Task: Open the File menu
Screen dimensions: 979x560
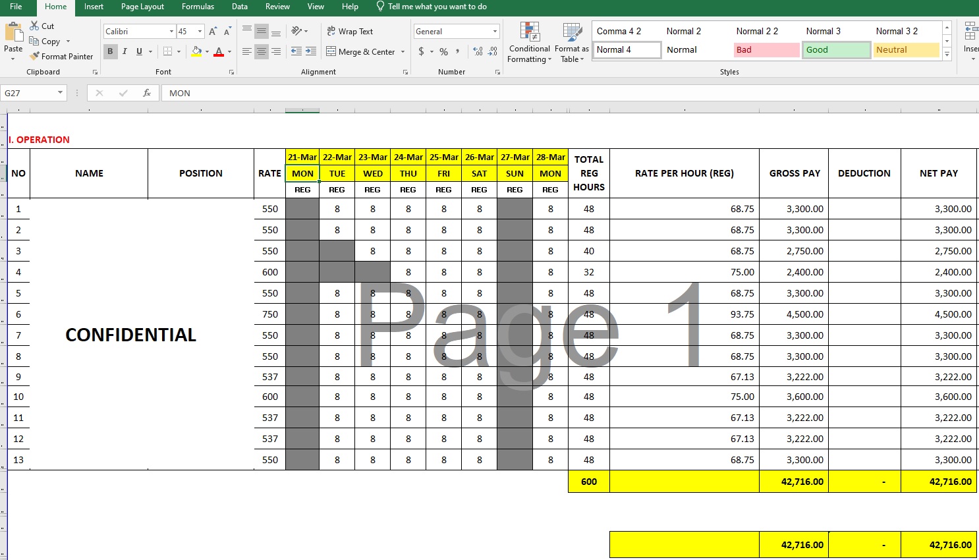Action: [16, 7]
